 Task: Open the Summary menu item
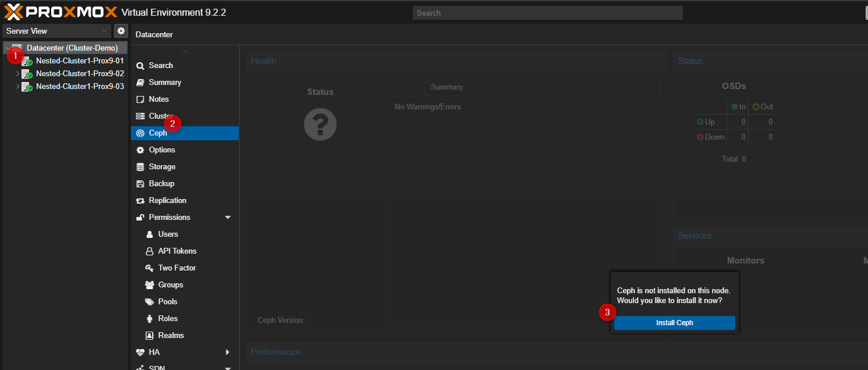[x=185, y=83]
